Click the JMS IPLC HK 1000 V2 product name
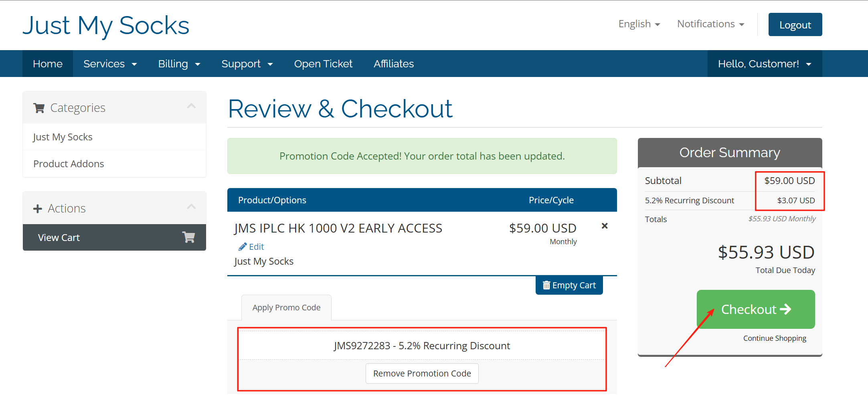Screen dimensions: 868x419 click(338, 228)
